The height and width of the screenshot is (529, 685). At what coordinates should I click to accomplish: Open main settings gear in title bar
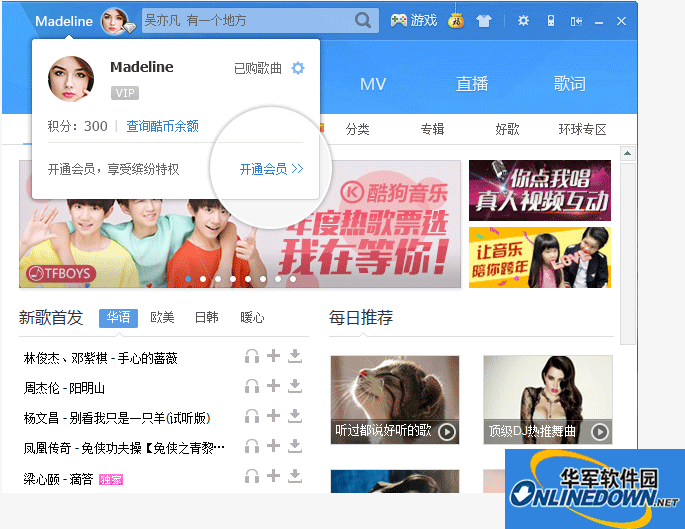point(523,21)
